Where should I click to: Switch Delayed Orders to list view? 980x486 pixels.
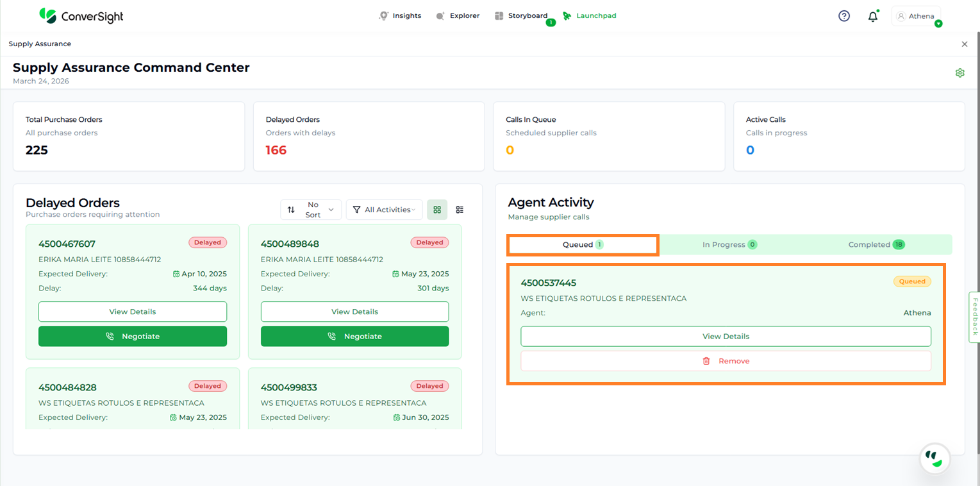(460, 210)
